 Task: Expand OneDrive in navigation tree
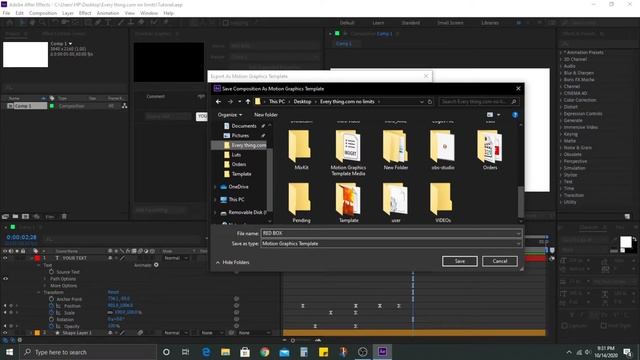216,187
